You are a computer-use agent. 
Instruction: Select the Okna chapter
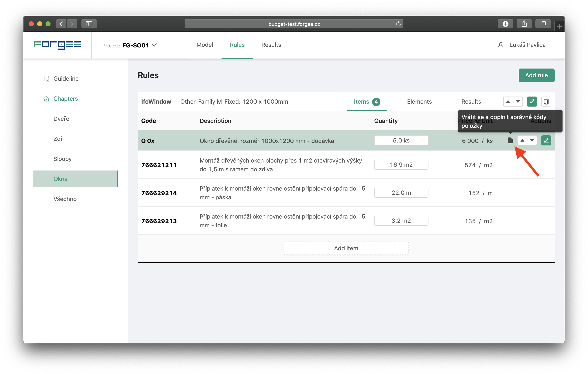[x=76, y=179]
